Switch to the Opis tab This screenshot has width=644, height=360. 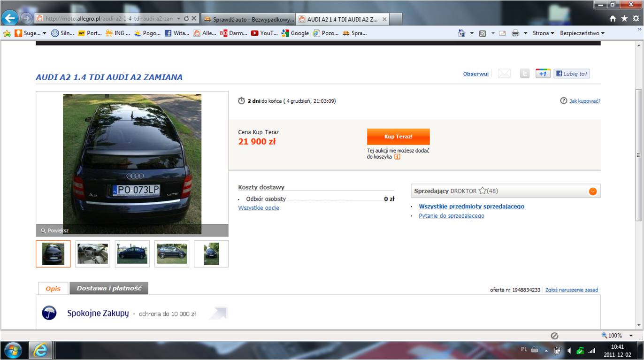click(x=53, y=289)
